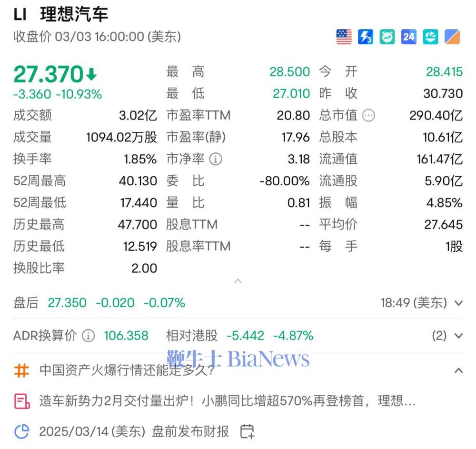The image size is (476, 449).
Task: Tap the green down arrow beside 27.370
Action: point(91,74)
